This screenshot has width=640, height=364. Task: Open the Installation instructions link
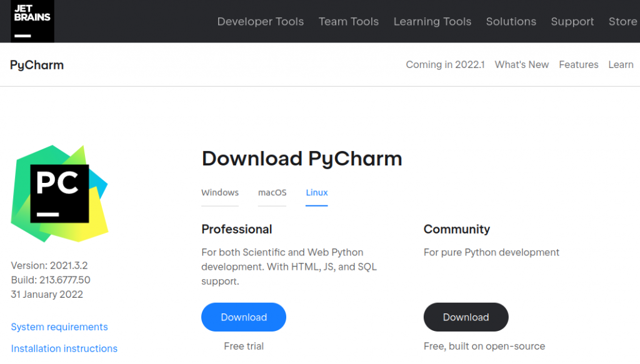[64, 348]
